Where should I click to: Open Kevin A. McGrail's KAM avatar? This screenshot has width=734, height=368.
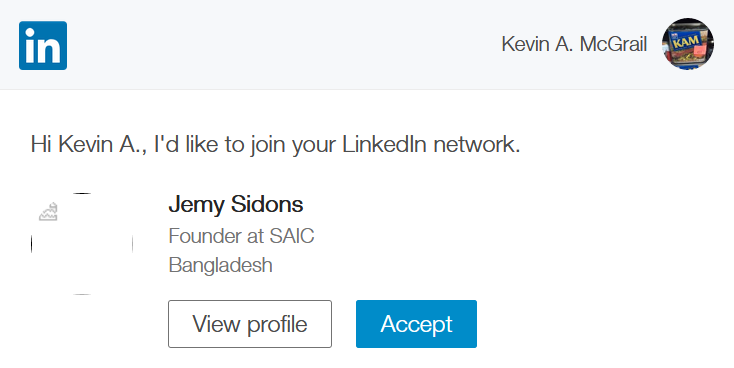point(688,44)
